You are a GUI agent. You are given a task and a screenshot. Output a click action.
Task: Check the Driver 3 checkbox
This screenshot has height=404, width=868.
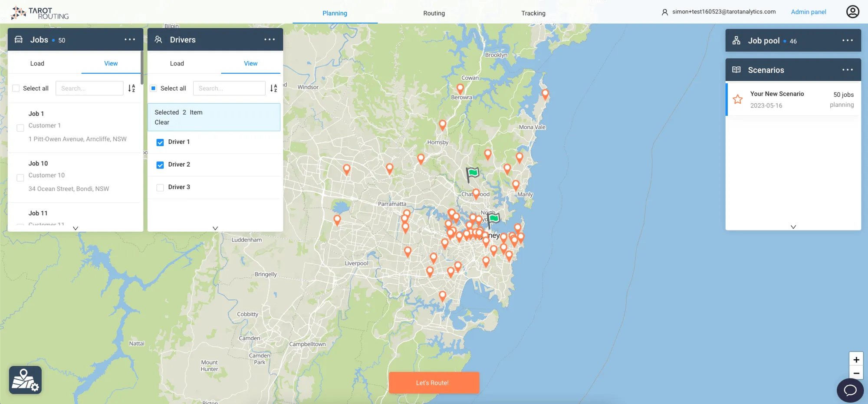[x=160, y=187]
